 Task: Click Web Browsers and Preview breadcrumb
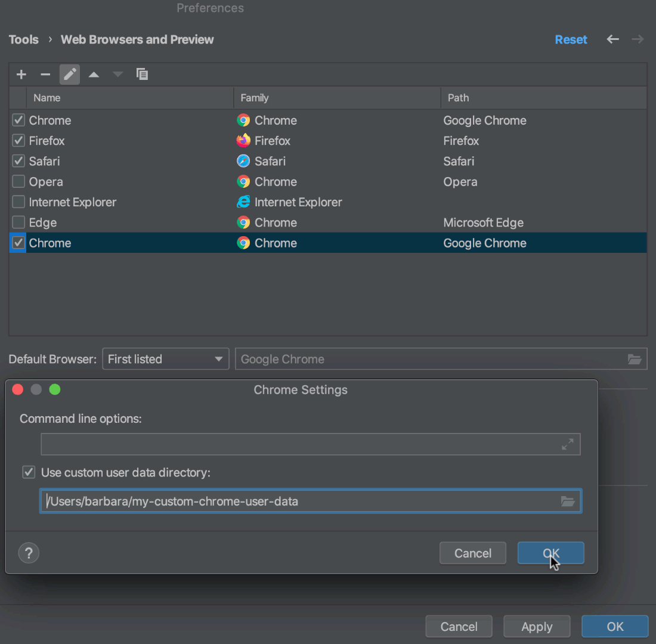(137, 39)
